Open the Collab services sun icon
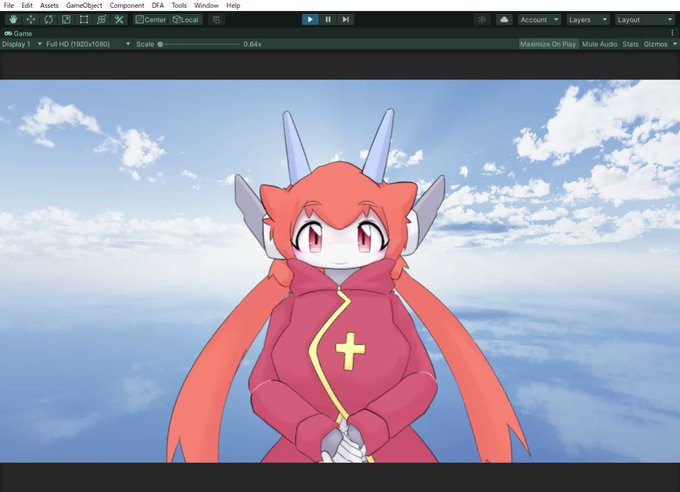This screenshot has height=492, width=680. [482, 20]
